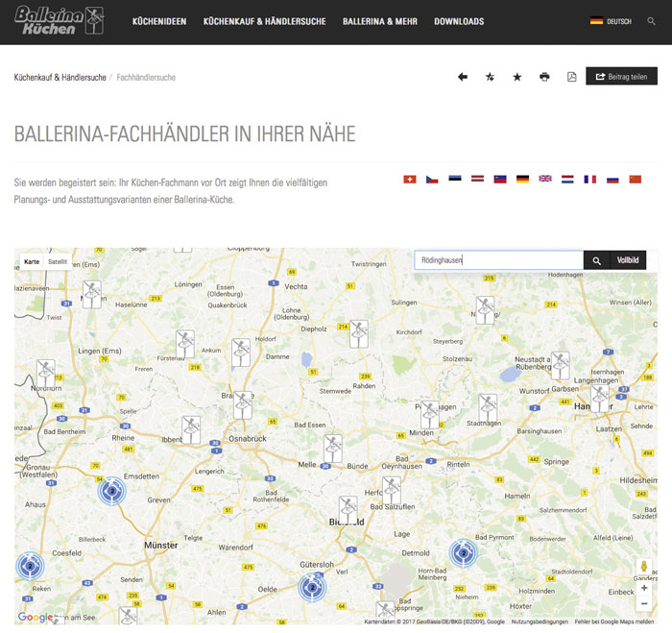Image resolution: width=672 pixels, height=633 pixels.
Task: Click the Beitrag teilen button
Action: coord(621,76)
